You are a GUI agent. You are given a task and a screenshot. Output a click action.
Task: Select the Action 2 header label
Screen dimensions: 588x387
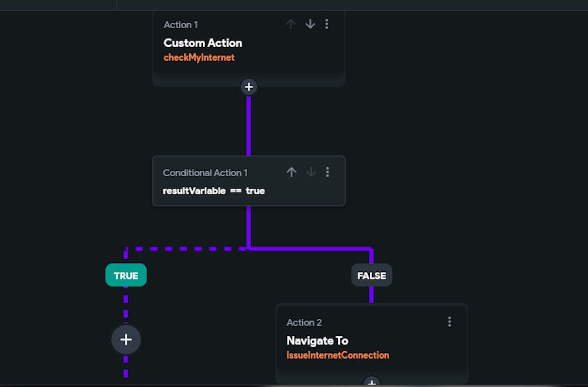[304, 322]
